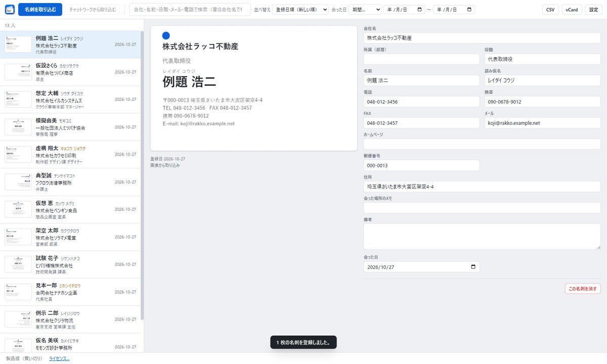The height and width of the screenshot is (364, 607).
Task: Click card thumbnail for 想定 大輔
Action: tap(18, 100)
